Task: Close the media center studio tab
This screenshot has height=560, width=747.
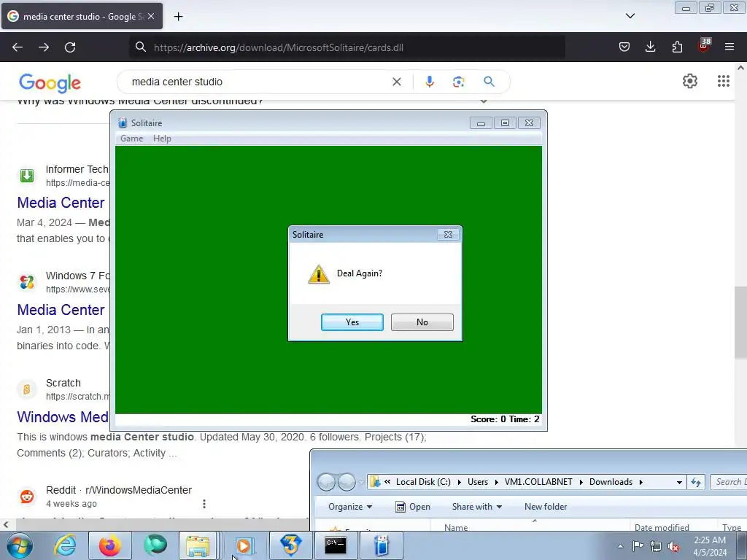Action: pos(151,16)
